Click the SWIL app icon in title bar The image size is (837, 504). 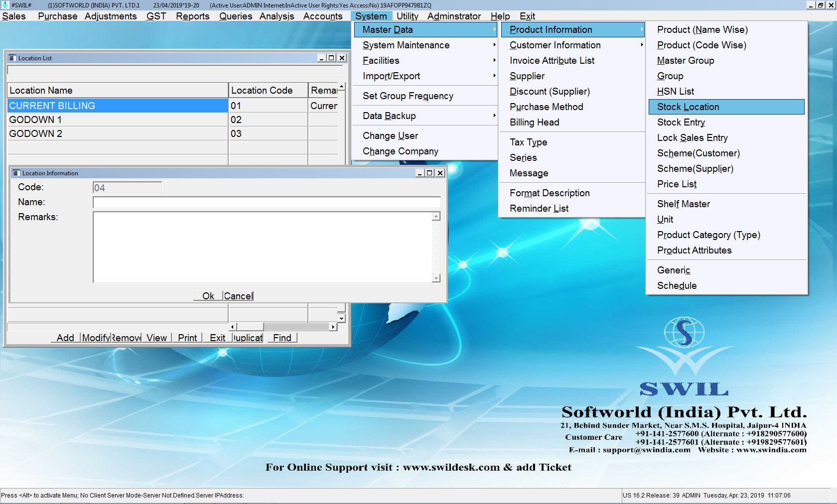coord(5,5)
